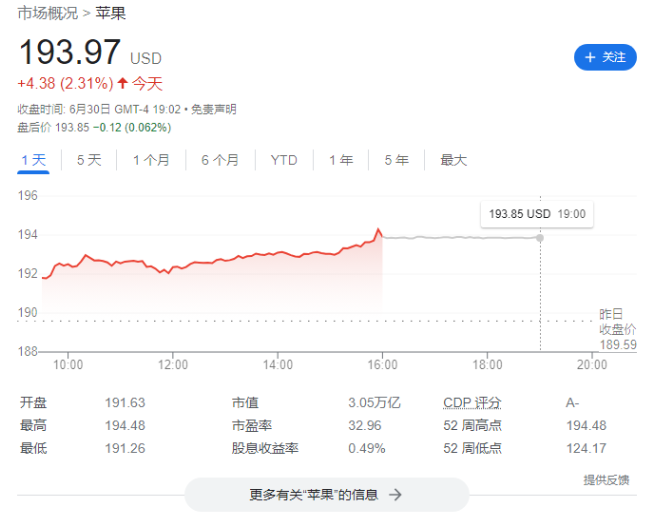Click the CDP score value A-
This screenshot has width=656, height=522.
click(572, 403)
